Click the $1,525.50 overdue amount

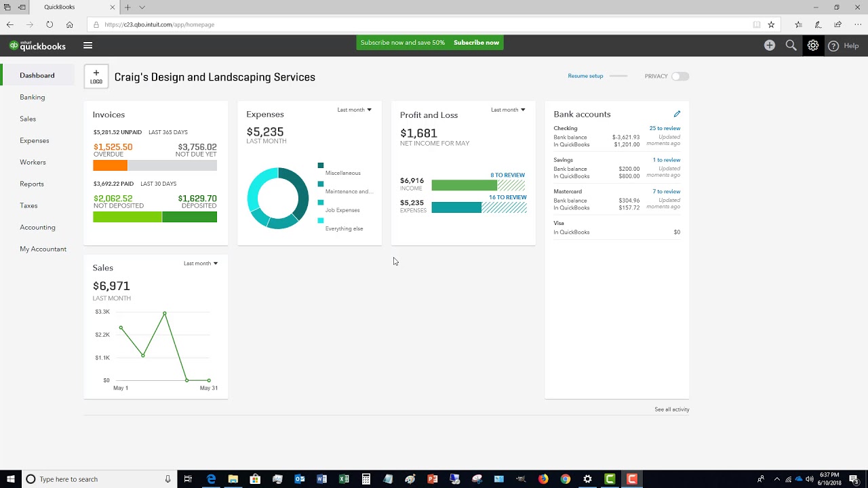(x=113, y=146)
